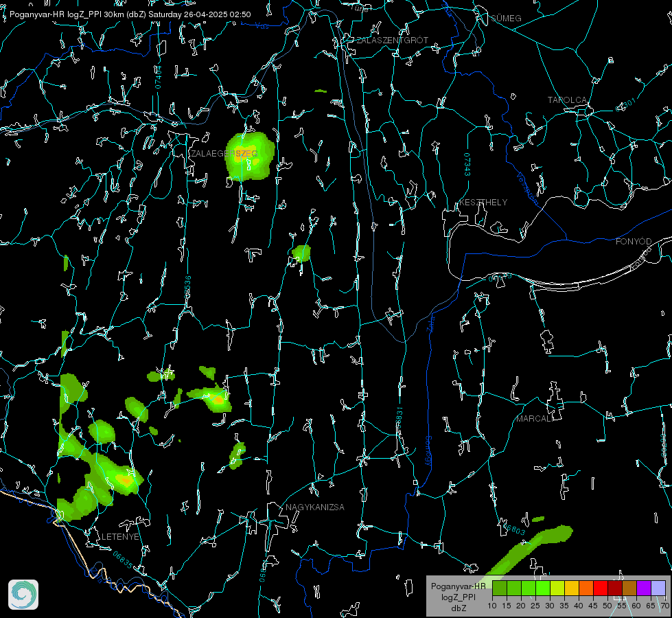Screen dimensions: 672x618
Task: Select the yellow 35–40 dBZ legend swatch
Action: click(572, 588)
